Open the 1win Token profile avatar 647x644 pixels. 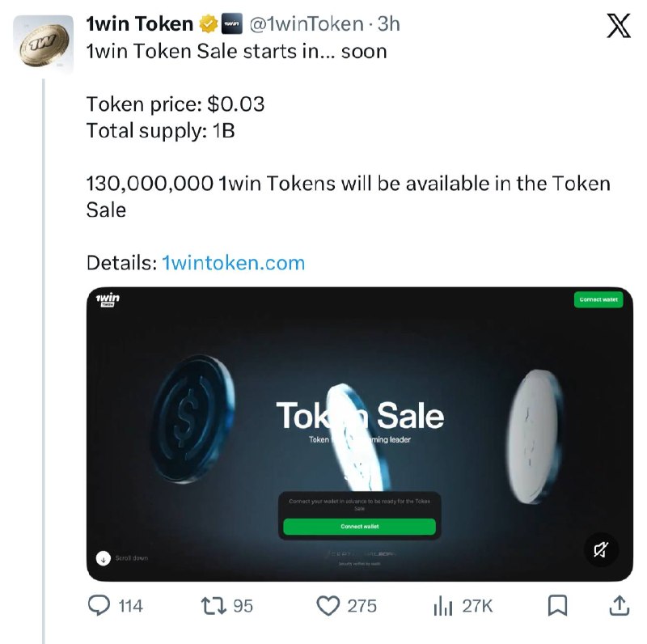tap(44, 44)
